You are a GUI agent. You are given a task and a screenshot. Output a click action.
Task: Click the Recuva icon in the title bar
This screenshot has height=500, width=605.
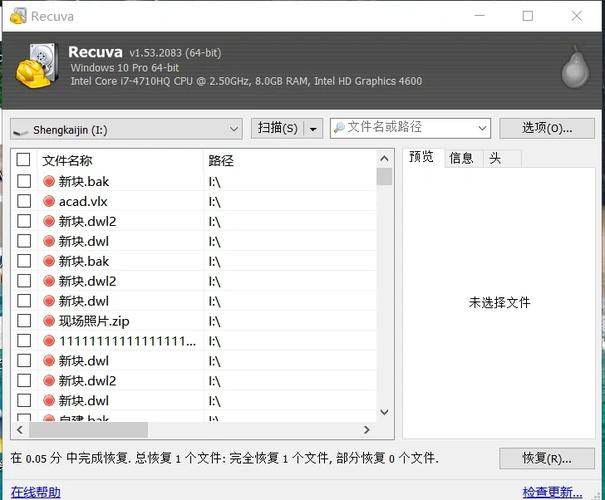(x=18, y=16)
